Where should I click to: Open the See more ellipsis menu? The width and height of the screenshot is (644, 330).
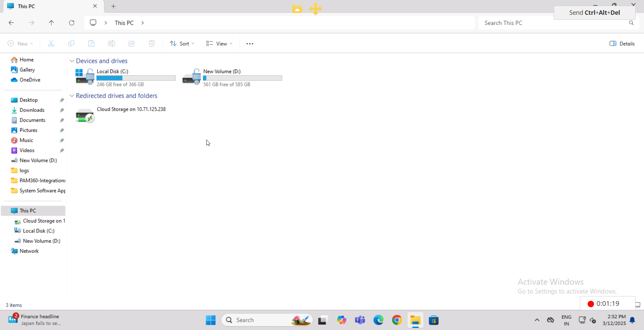(250, 43)
